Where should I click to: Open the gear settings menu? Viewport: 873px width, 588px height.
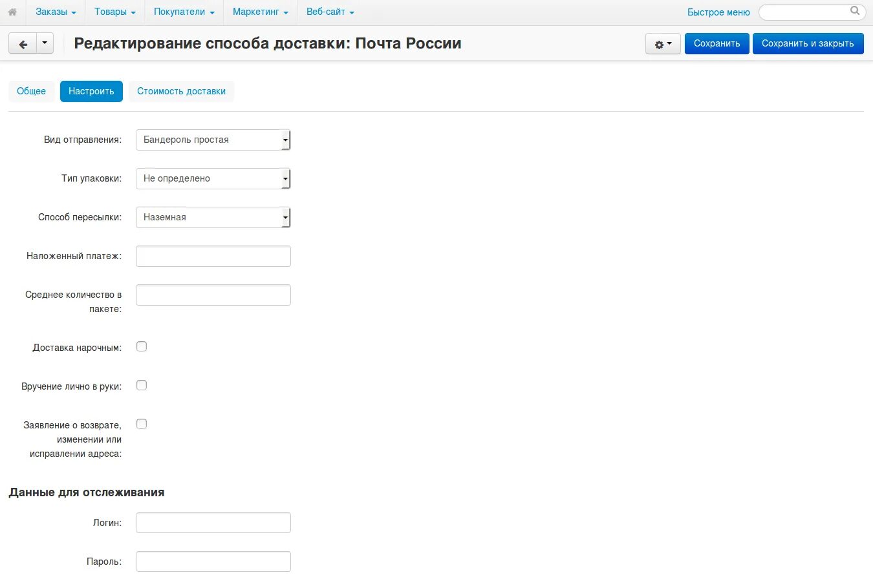(663, 44)
